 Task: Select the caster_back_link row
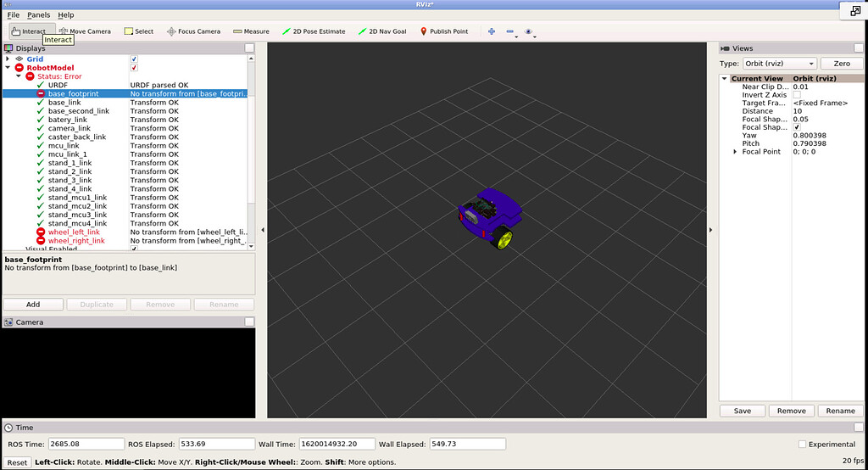tap(125, 137)
